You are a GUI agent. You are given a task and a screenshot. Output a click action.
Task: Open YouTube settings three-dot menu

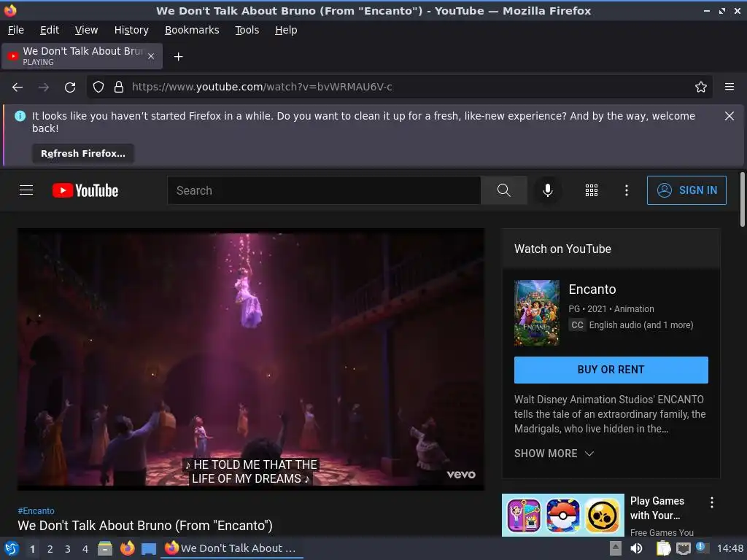click(626, 190)
